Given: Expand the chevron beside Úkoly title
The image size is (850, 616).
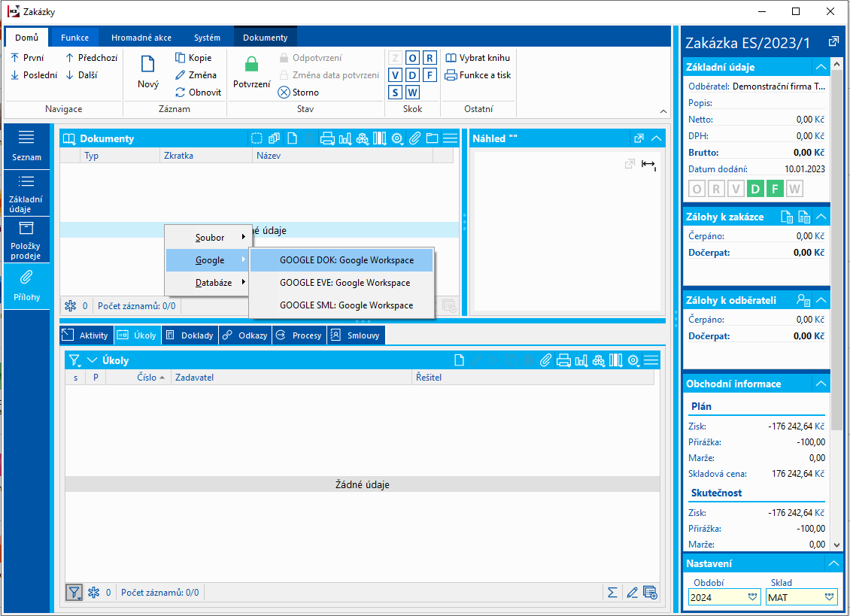Looking at the screenshot, I should coord(93,360).
